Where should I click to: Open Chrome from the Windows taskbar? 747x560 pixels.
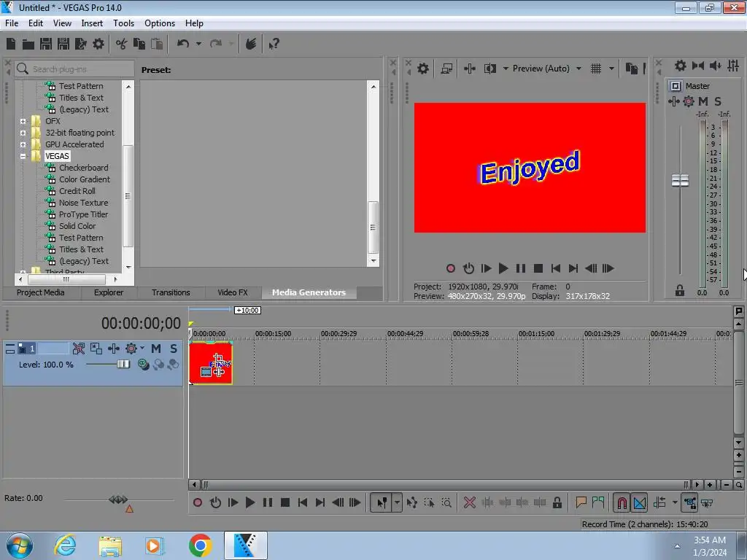(x=200, y=545)
